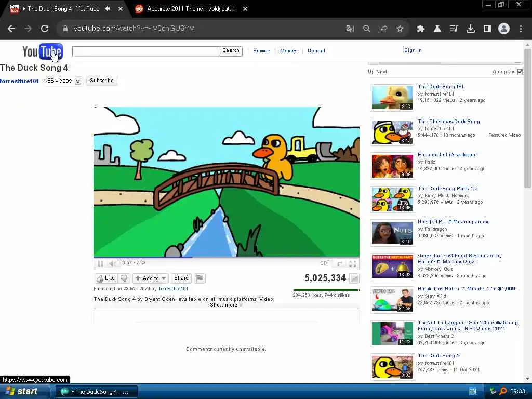Click the security tray icon in the taskbar
532x399 pixels.
[x=493, y=391]
